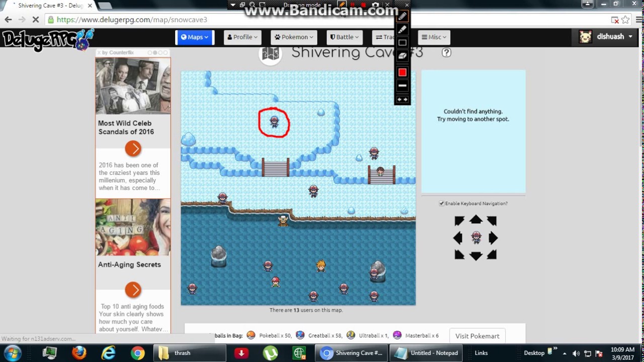644x362 pixels.
Task: Click the orange arrow under Anti-Aging Secrets
Action: click(x=133, y=290)
